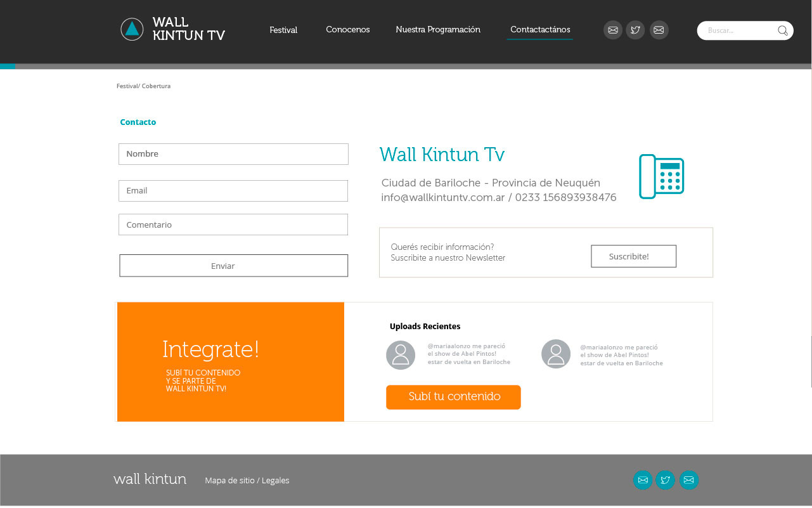The height and width of the screenshot is (508, 812).
Task: Open the Festival menu item
Action: click(283, 30)
